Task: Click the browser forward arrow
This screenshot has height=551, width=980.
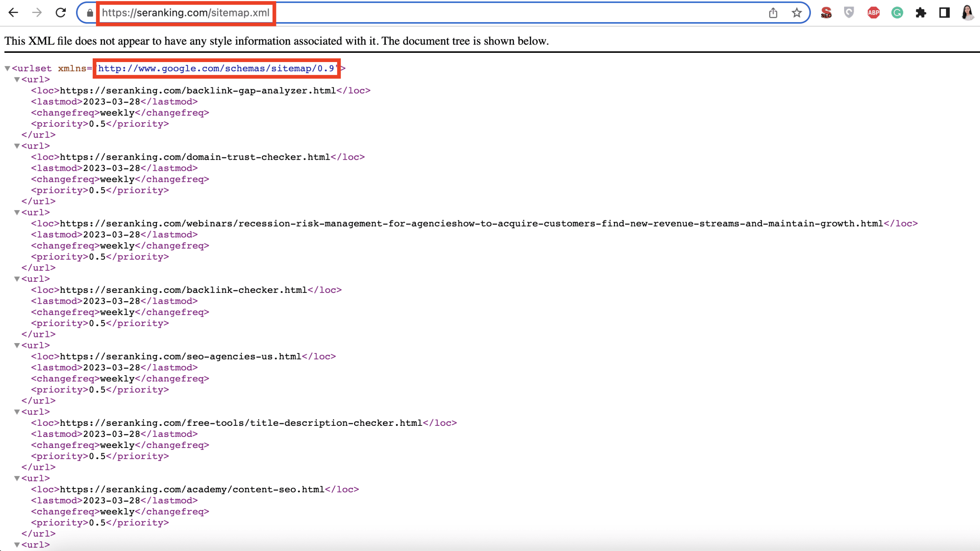Action: [x=37, y=13]
